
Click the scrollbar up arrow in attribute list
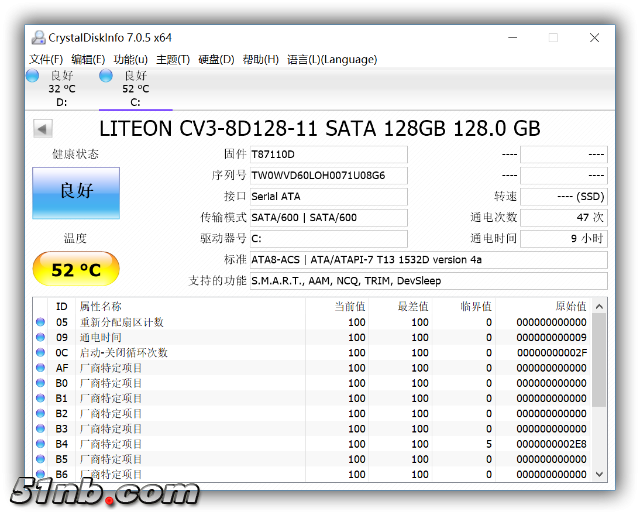599,307
